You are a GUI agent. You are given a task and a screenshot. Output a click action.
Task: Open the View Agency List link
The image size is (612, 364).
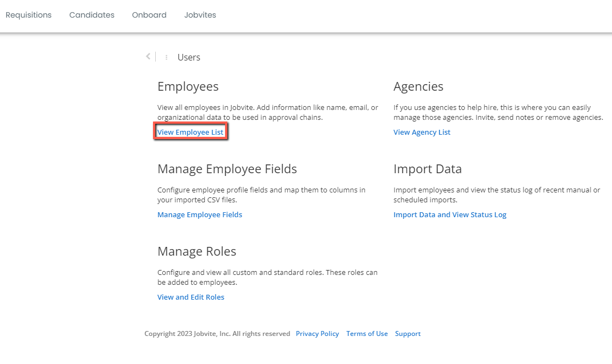(x=422, y=133)
